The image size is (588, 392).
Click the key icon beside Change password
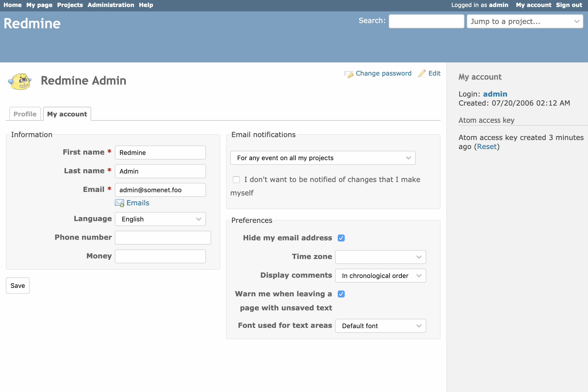[x=348, y=74]
